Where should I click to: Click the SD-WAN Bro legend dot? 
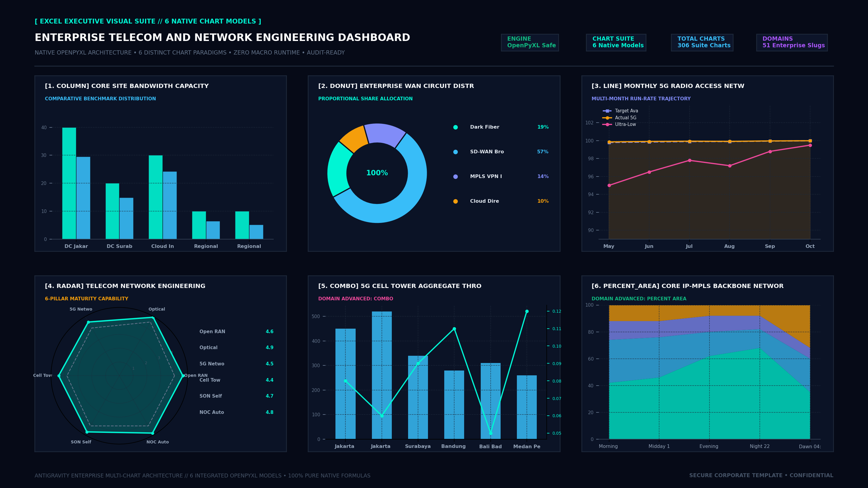pos(456,152)
